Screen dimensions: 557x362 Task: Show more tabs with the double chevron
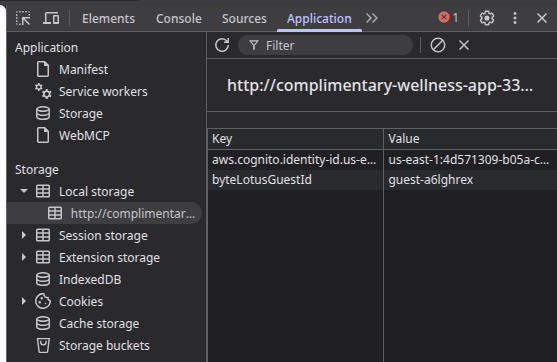(372, 18)
